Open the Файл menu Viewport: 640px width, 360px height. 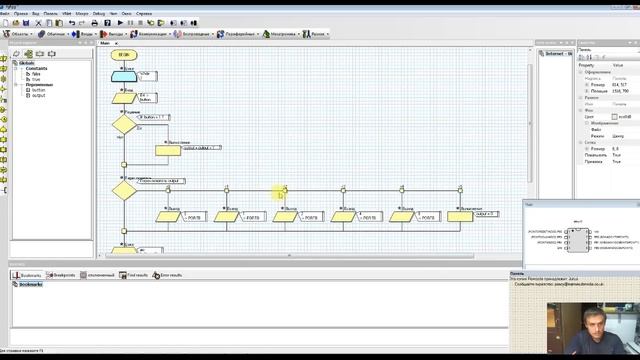point(4,13)
